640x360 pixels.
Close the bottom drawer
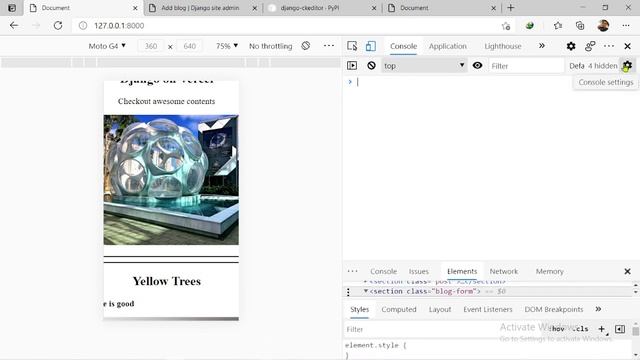627,271
